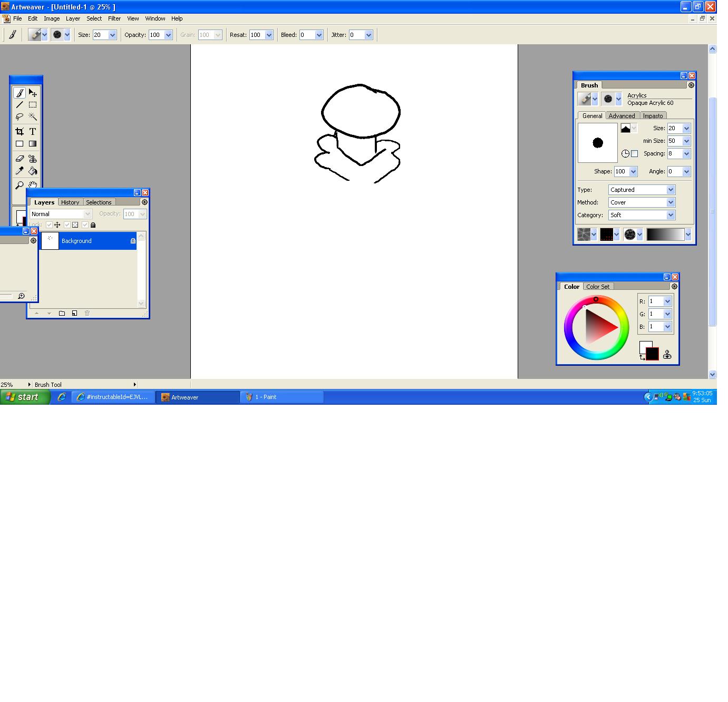The image size is (728, 702).
Task: Select the Gradient tool
Action: (33, 143)
